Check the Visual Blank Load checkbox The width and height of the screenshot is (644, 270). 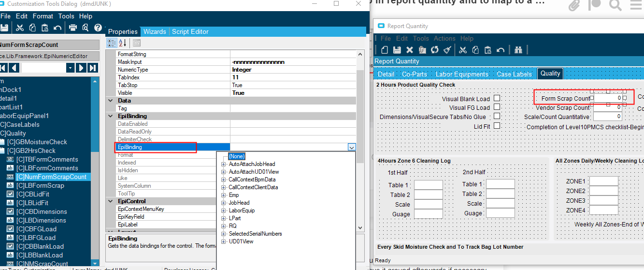(496, 98)
